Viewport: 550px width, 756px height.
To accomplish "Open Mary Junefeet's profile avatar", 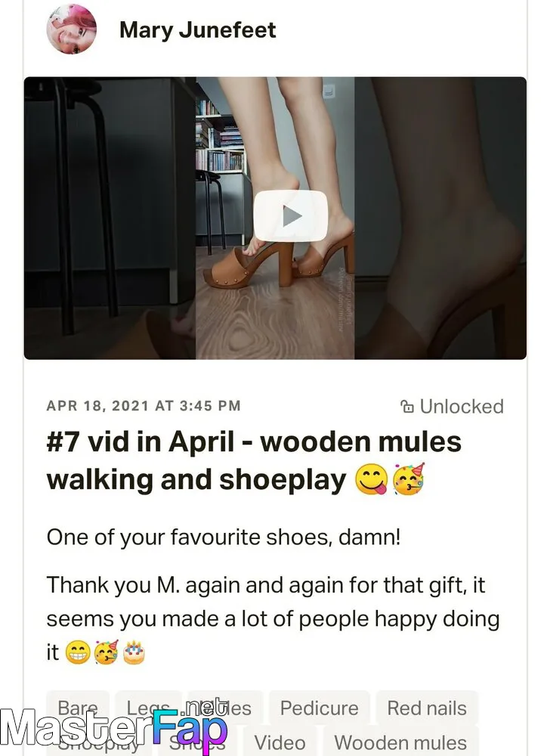I will (71, 29).
